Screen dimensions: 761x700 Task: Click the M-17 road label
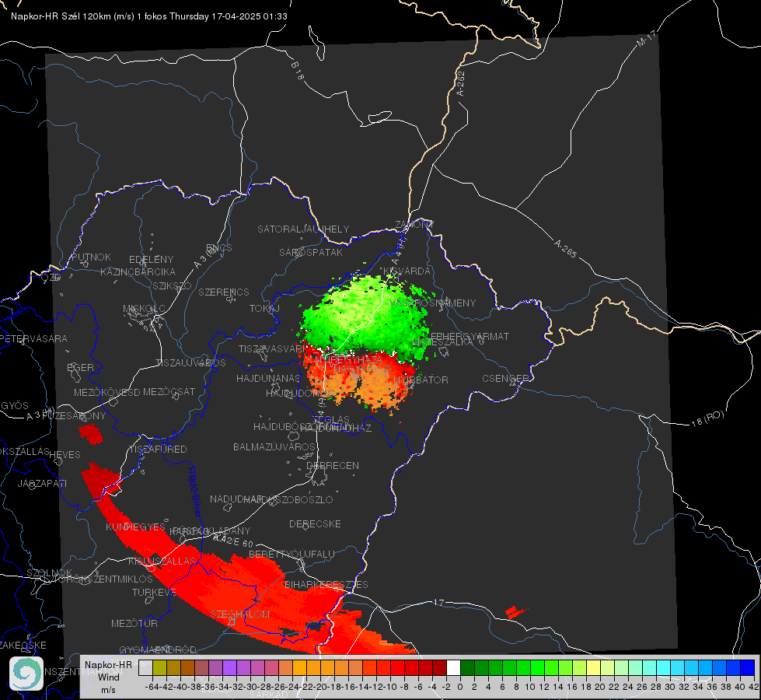[646, 38]
